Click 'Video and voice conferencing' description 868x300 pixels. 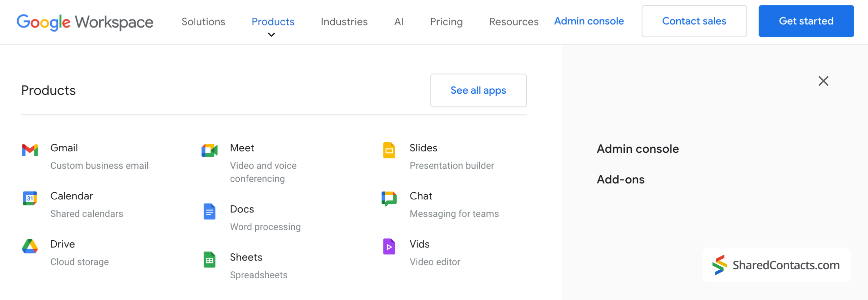[263, 172]
